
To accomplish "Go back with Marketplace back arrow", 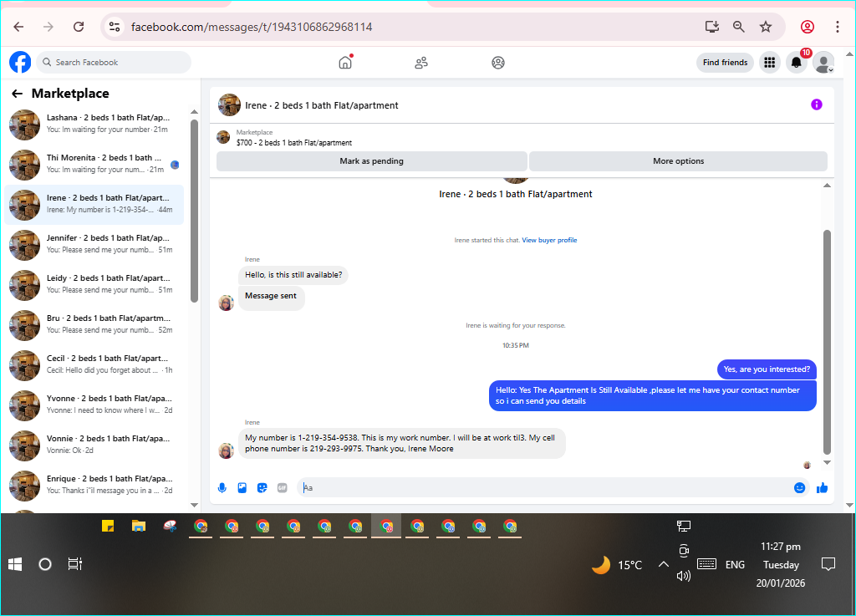I will click(x=18, y=94).
